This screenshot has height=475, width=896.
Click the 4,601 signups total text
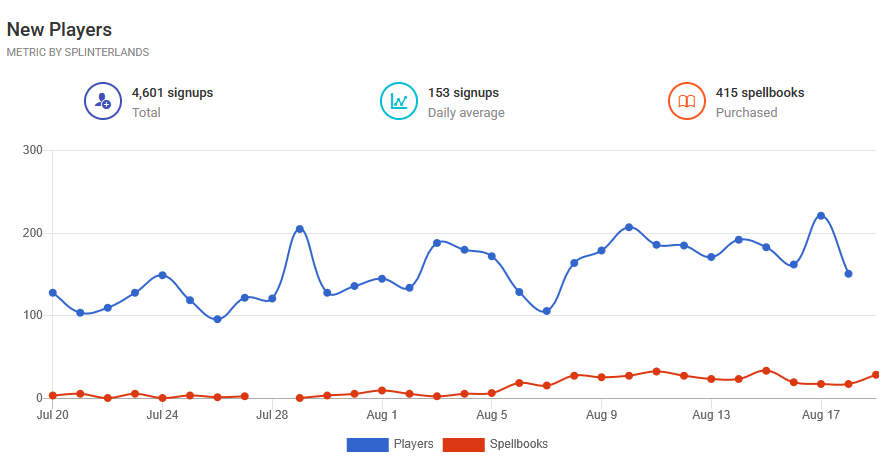pos(173,93)
